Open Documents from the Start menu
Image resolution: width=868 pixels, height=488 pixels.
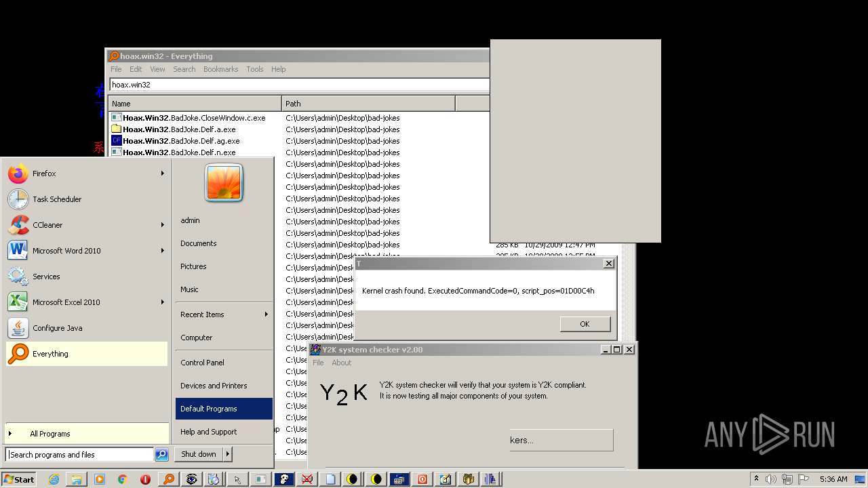coord(224,243)
